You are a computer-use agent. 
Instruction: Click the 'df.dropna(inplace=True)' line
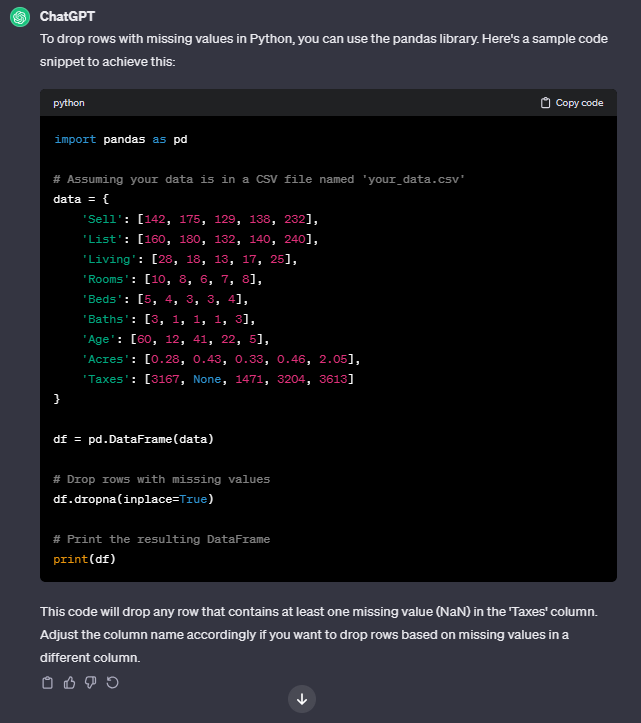click(134, 499)
